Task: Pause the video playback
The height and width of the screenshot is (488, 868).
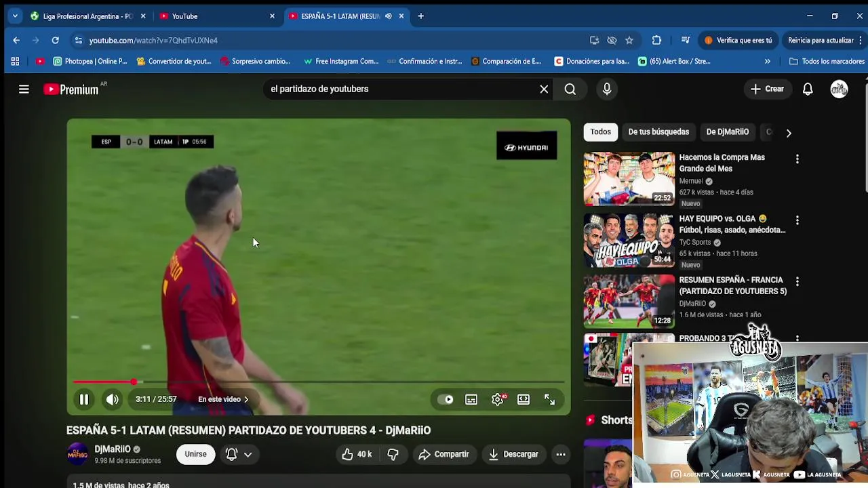Action: click(x=84, y=399)
